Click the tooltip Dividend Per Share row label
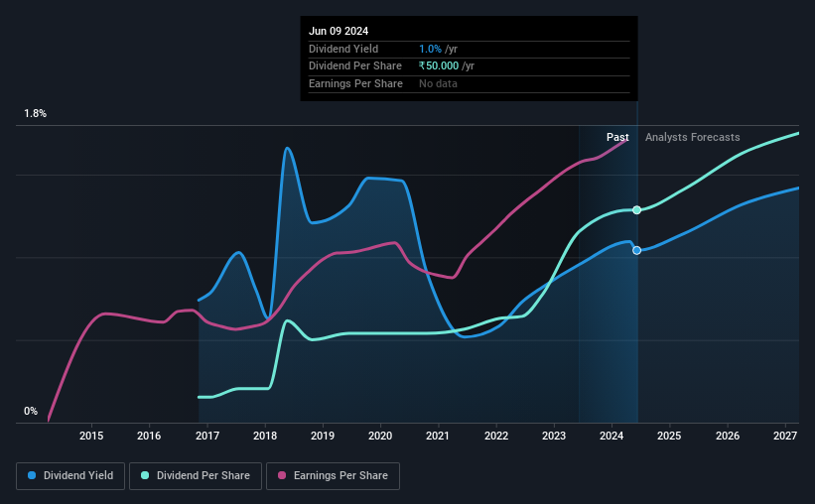The width and height of the screenshot is (815, 504). click(x=355, y=66)
